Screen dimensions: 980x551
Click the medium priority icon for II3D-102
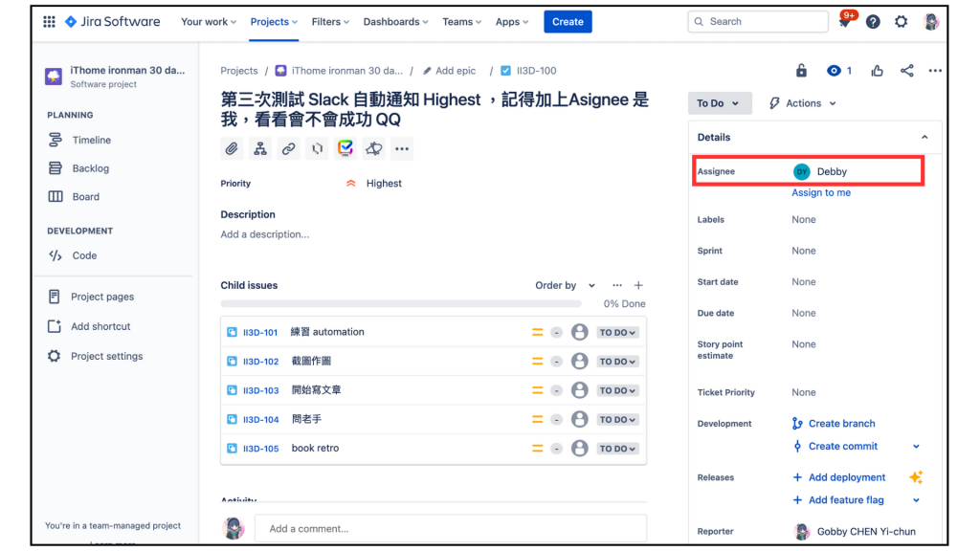pos(537,361)
